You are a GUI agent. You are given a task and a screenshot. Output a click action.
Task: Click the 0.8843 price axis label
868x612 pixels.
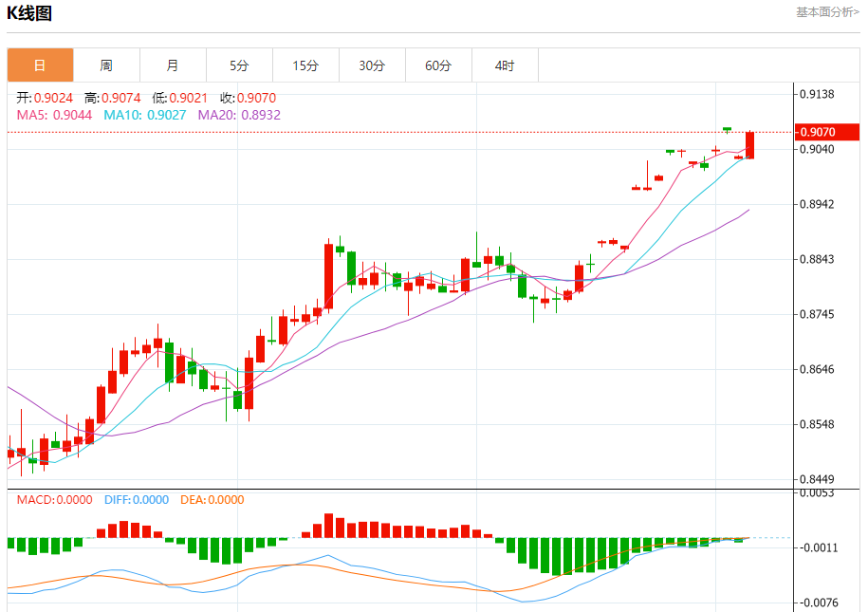click(817, 259)
